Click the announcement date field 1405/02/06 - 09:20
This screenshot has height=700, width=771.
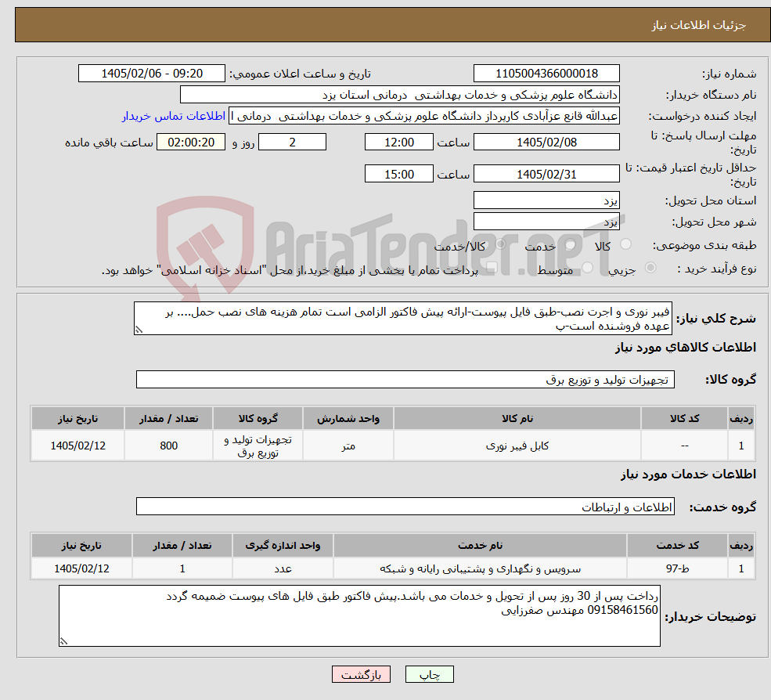pyautogui.click(x=151, y=74)
